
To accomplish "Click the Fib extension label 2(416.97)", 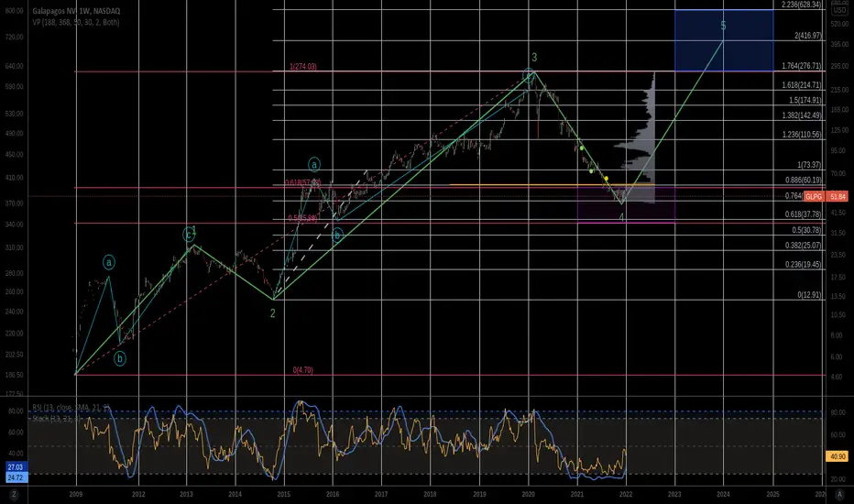I will pos(807,36).
